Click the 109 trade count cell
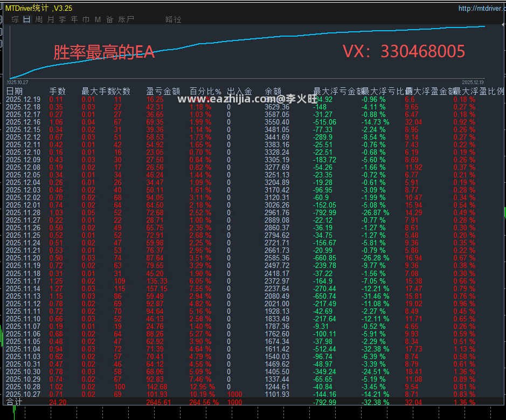 pyautogui.click(x=120, y=281)
